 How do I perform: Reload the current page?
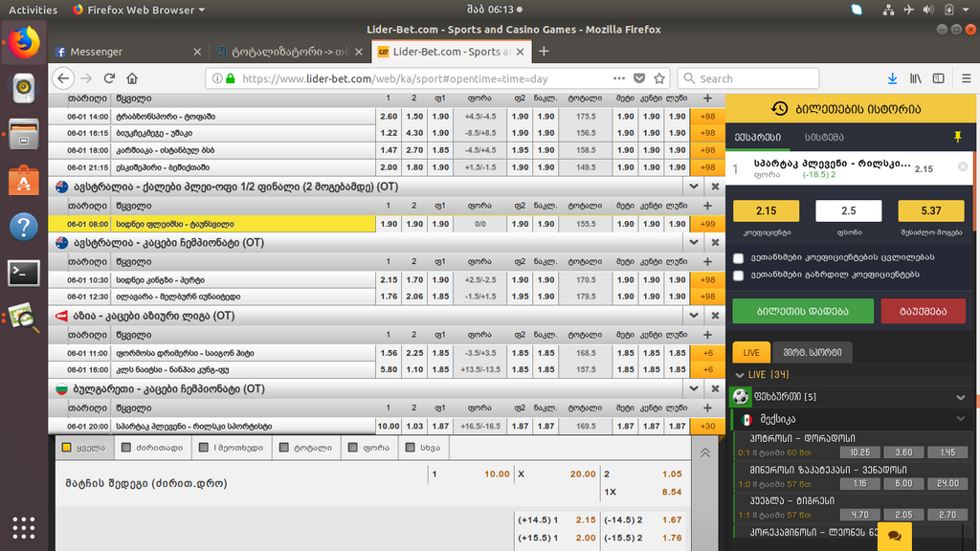[x=109, y=78]
